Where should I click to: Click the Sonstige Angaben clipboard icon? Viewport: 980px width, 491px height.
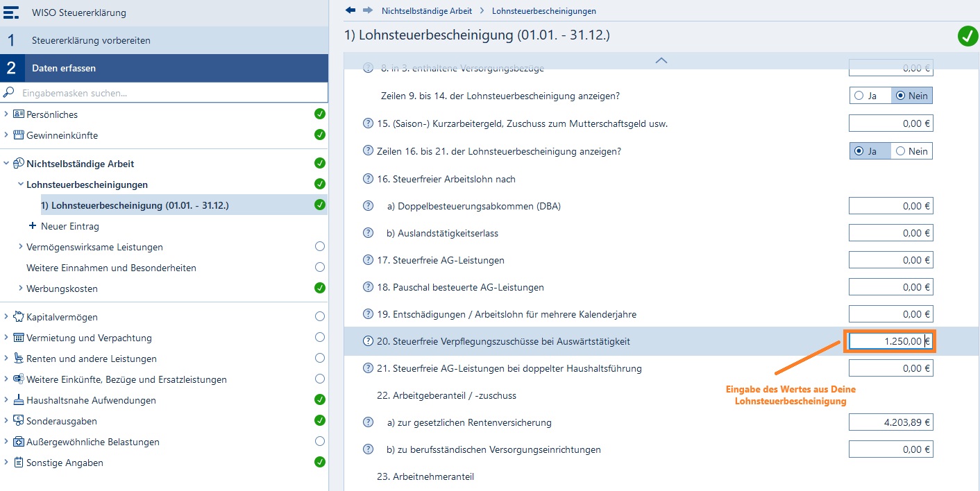tap(19, 463)
